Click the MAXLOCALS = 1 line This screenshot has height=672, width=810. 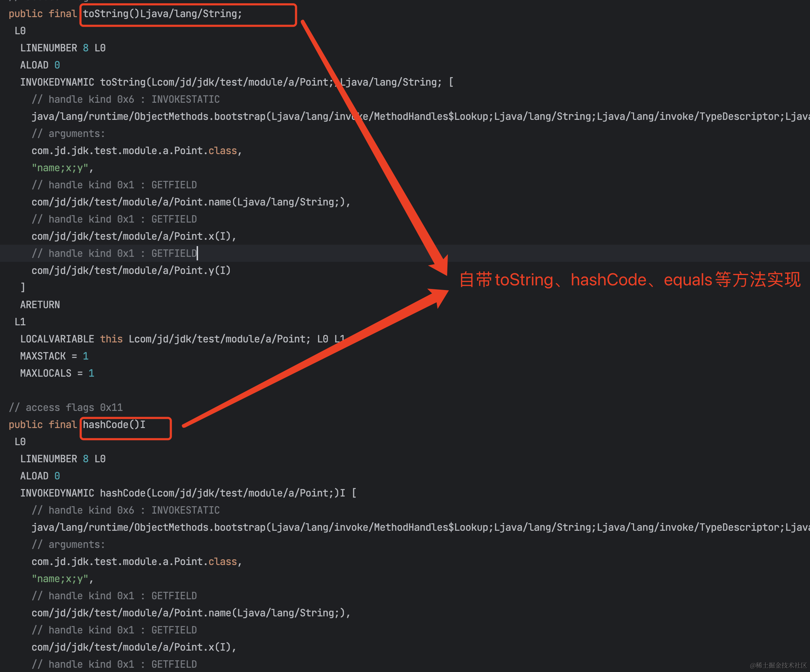[x=57, y=373]
